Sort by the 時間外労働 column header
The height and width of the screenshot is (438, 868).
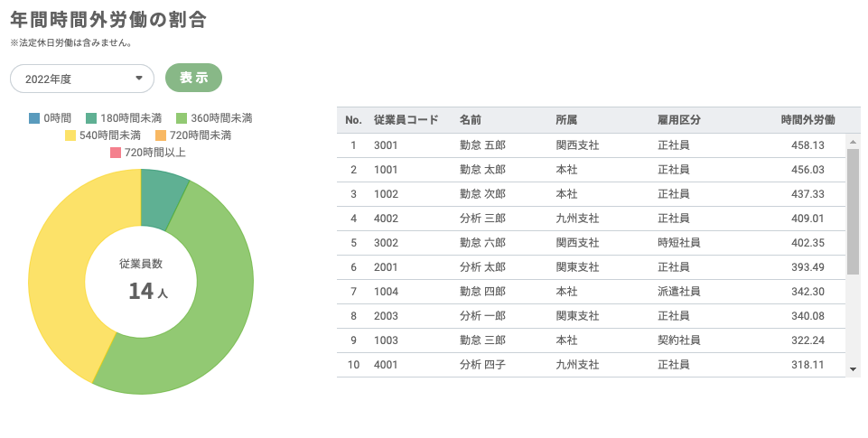coord(807,120)
